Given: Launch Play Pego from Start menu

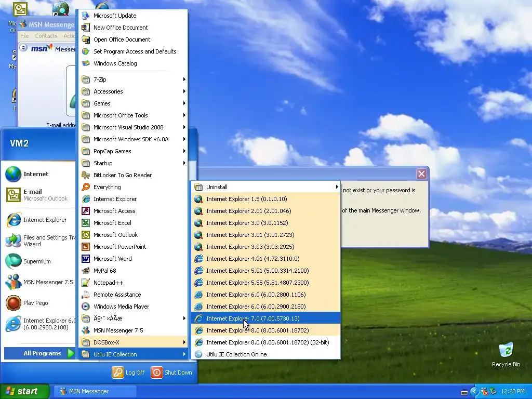Looking at the screenshot, I should click(39, 303).
